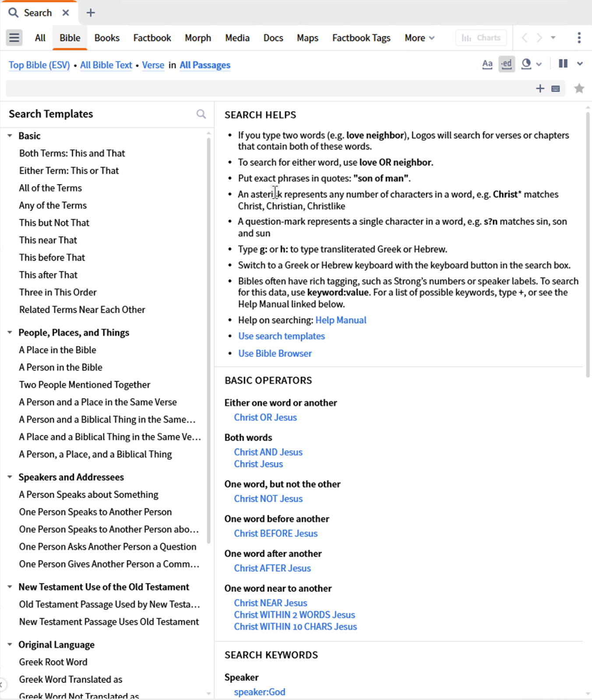Screen dimensions: 592x700
Task: Click the star favorite search icon
Action: click(579, 88)
